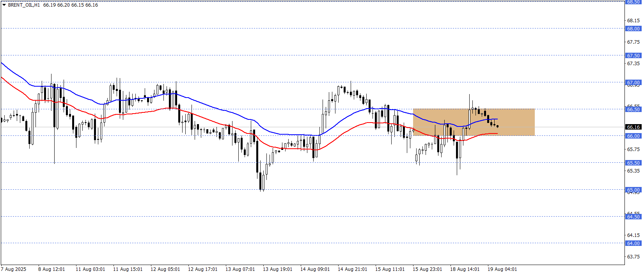Click the 65.00 level price label
Screen dimensions: 644x274
[x=633, y=190]
